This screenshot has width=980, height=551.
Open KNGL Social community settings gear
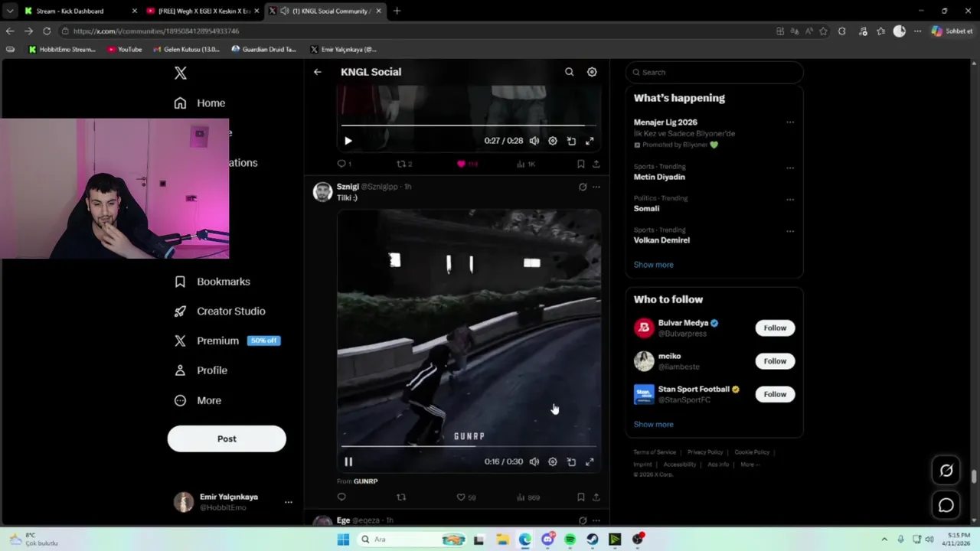click(x=592, y=72)
